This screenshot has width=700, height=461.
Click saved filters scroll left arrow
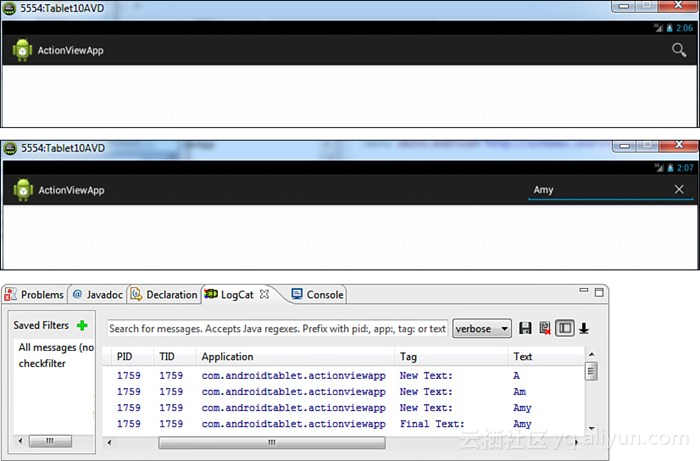click(x=20, y=441)
